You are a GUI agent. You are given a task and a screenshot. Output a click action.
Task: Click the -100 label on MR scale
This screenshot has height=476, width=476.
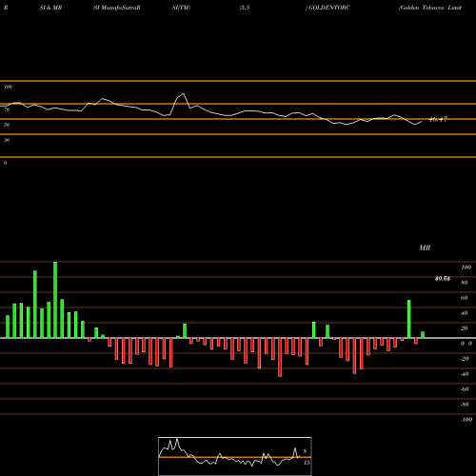[466, 420]
